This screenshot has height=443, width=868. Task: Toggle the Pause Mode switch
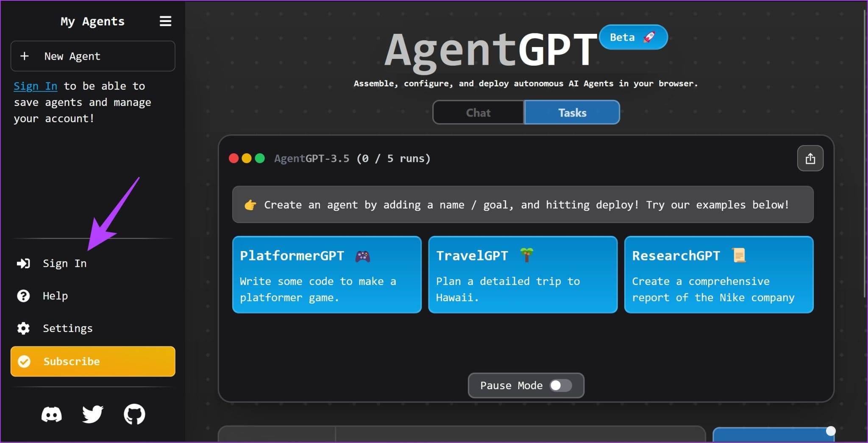click(x=560, y=385)
